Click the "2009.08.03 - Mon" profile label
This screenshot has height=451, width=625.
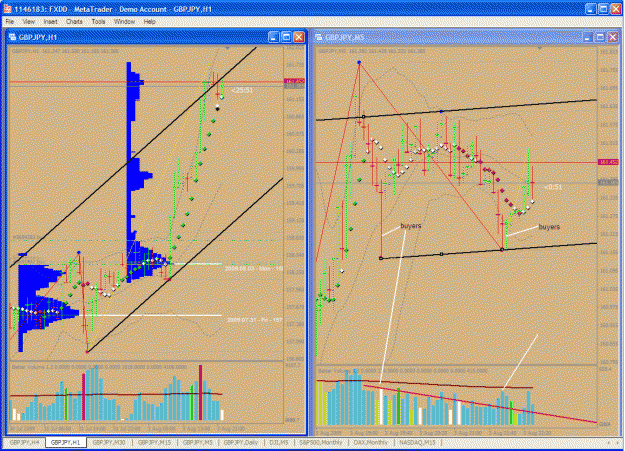254,269
